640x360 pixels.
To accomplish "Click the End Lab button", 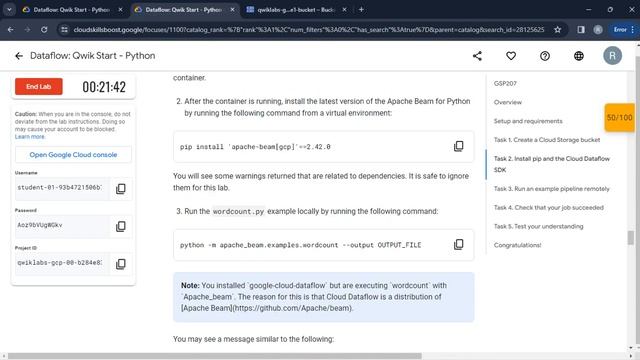I will tap(39, 87).
